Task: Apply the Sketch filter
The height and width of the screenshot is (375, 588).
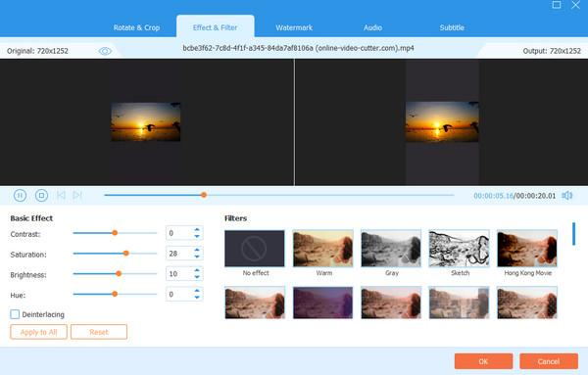Action: (x=459, y=249)
